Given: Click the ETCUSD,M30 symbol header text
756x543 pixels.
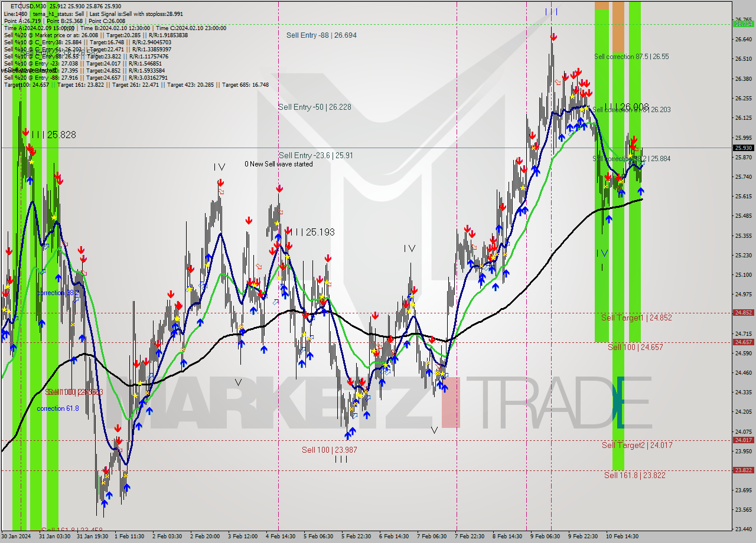Looking at the screenshot, I should [x=27, y=6].
